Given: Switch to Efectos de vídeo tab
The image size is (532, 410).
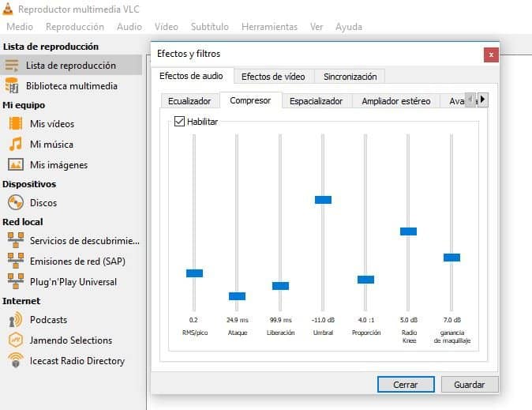Looking at the screenshot, I should pos(273,77).
